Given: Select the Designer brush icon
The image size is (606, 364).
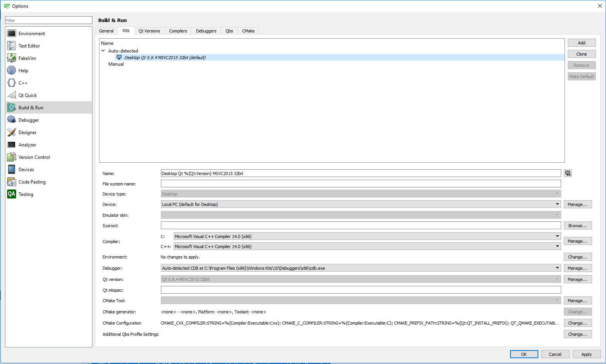Looking at the screenshot, I should [x=12, y=133].
